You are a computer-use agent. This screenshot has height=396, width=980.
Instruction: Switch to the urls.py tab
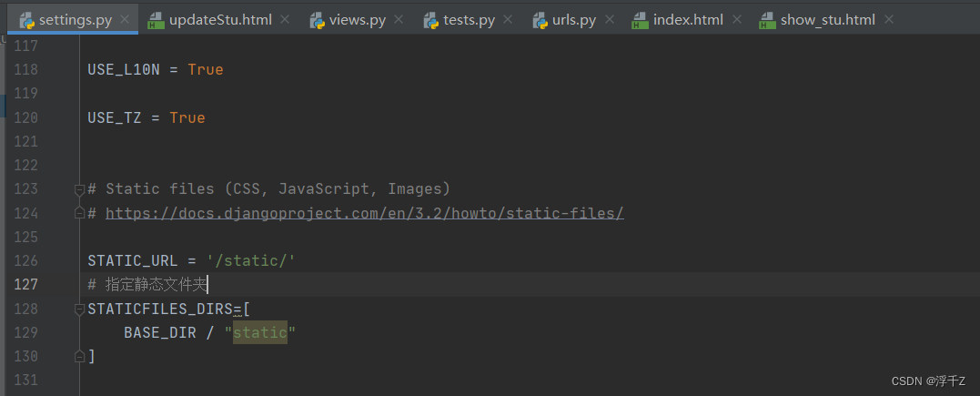(x=574, y=20)
